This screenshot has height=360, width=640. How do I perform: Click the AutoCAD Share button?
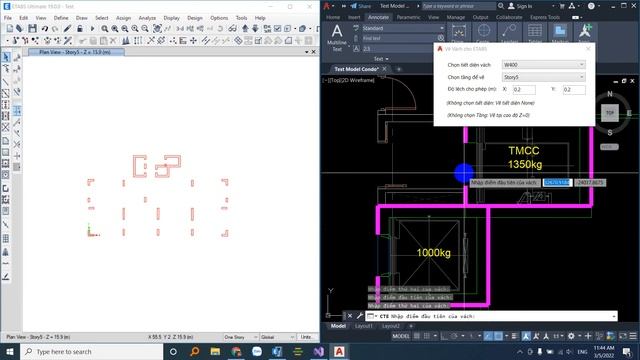click(361, 6)
